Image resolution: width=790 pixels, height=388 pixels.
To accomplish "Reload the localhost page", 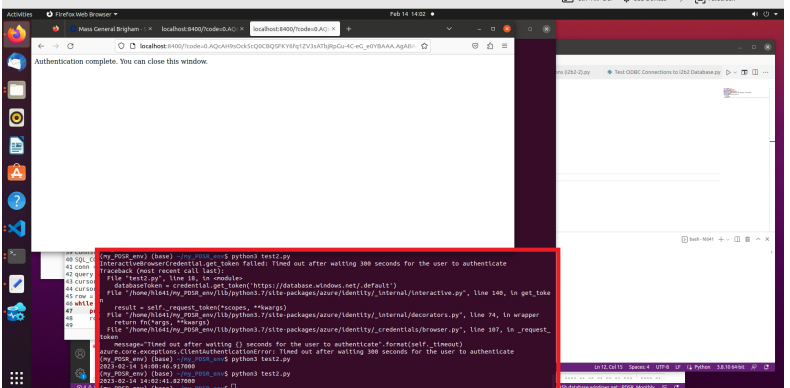I will 71,46.
